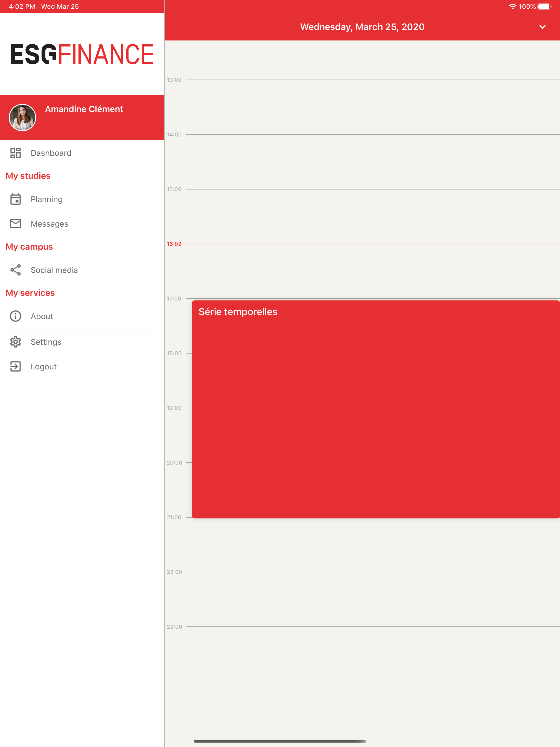
Task: Tap the 17:00 time label
Action: click(x=174, y=299)
